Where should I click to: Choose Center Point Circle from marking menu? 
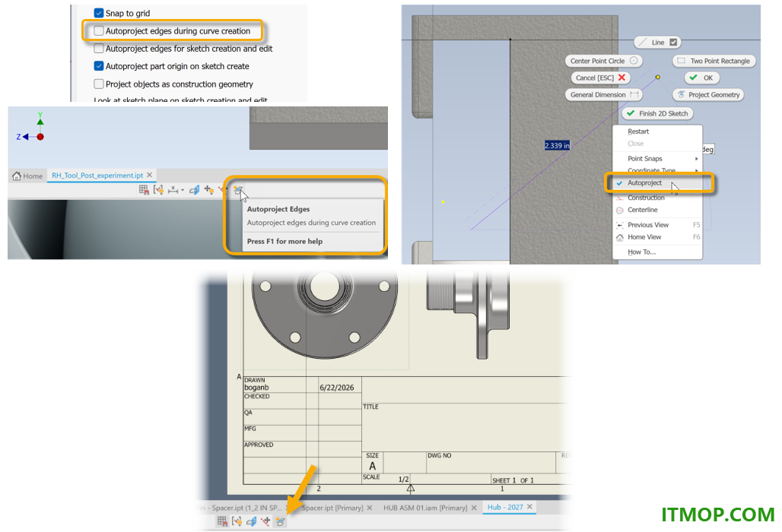click(603, 61)
